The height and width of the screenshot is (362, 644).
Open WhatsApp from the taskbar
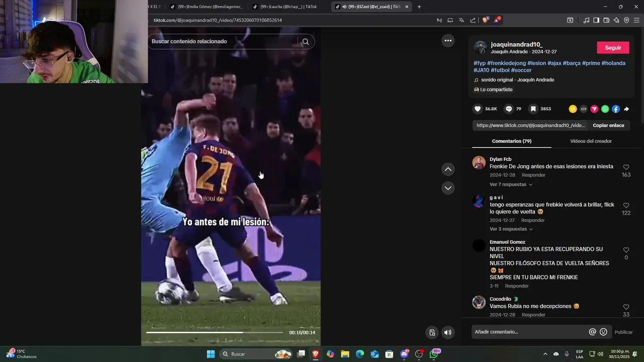[433, 354]
